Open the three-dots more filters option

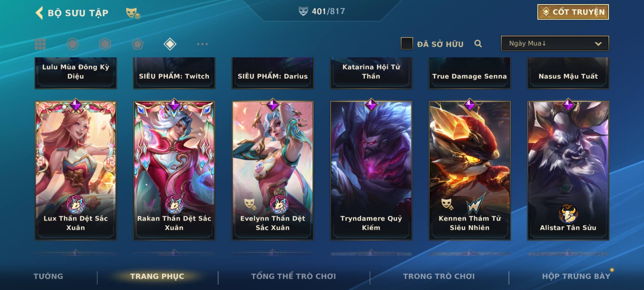pyautogui.click(x=202, y=44)
